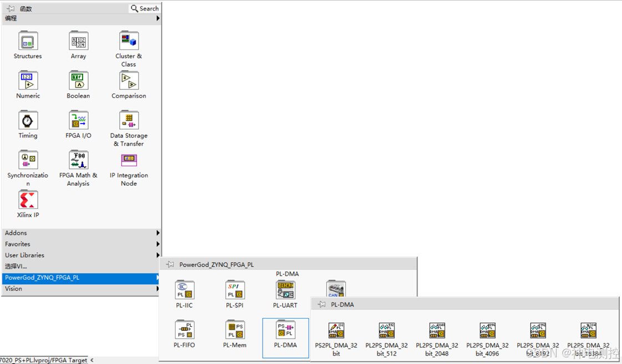
Task: Open the FPGA I/O palette
Action: click(79, 121)
